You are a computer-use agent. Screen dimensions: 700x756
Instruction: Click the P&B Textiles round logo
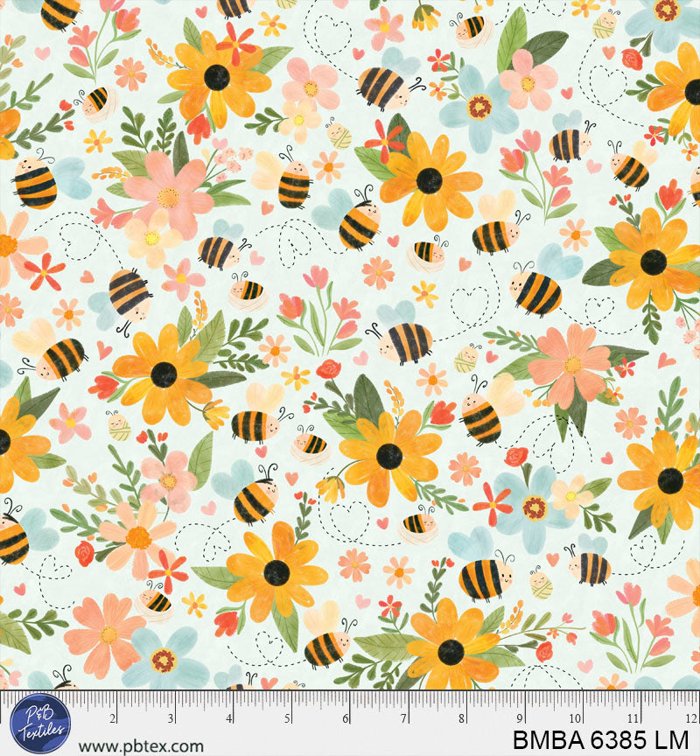(40, 724)
